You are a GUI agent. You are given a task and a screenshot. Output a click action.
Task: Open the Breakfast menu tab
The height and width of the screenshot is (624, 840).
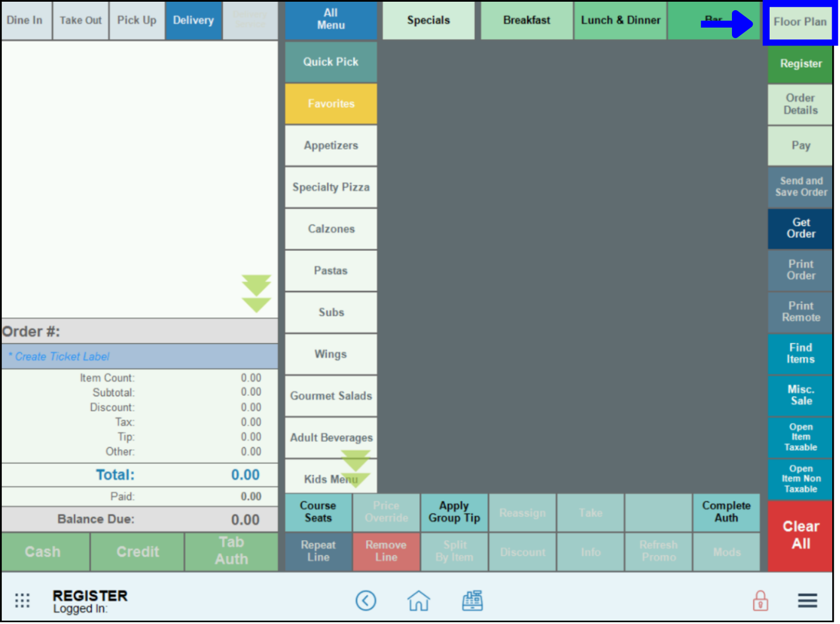pos(527,20)
